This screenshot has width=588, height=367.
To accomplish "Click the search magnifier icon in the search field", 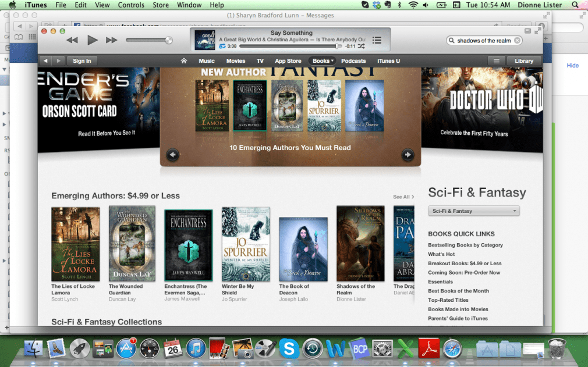I will pos(452,41).
